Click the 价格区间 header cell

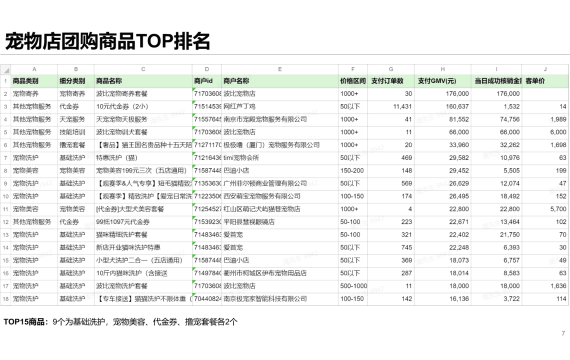(353, 81)
